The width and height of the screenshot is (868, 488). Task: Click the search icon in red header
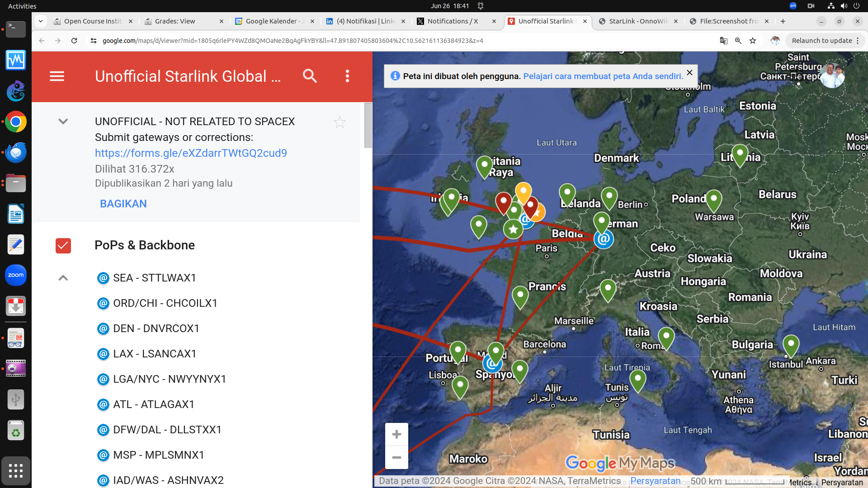coord(310,76)
